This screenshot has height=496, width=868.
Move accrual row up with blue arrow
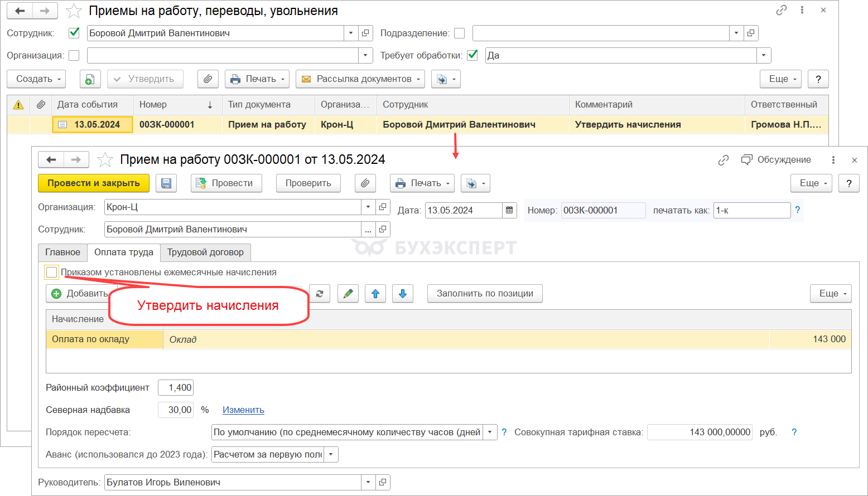pos(375,294)
